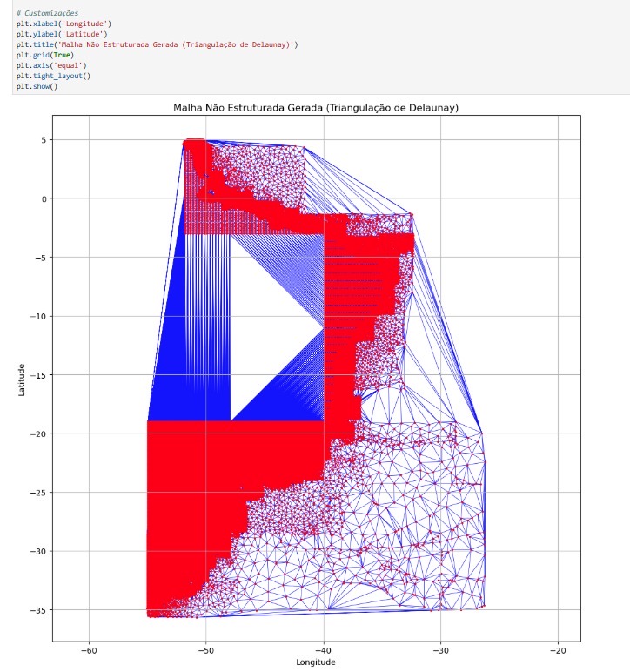Screen dimensions: 630x672
Task: Click the plt.axis('equal') code line
Action: [x=51, y=65]
